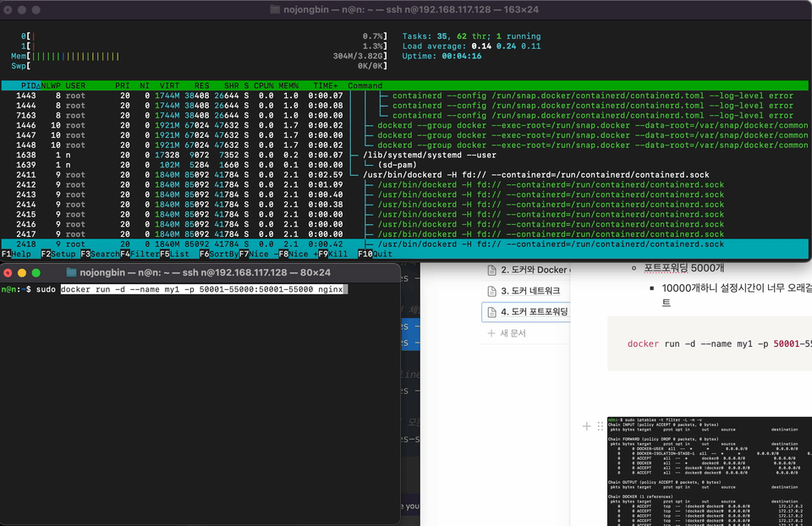Open F2 Setup in htop footer
Viewport: 812px width, 526px height.
point(58,255)
